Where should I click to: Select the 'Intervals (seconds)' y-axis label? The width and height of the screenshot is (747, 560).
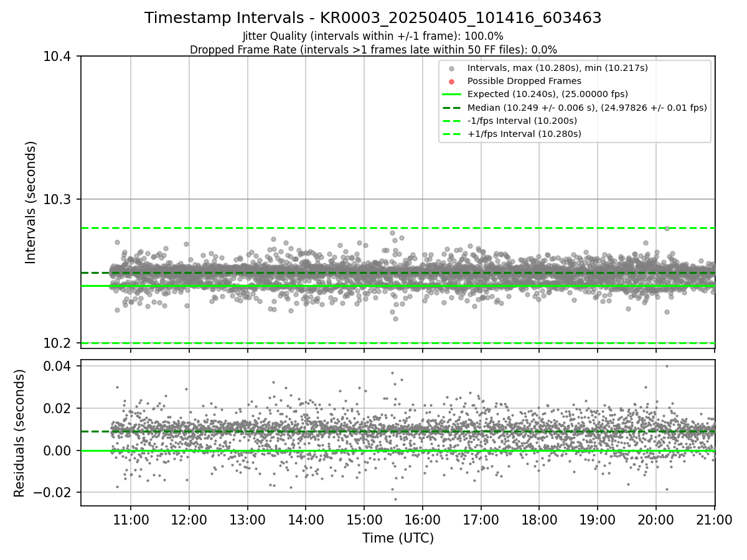(x=31, y=202)
